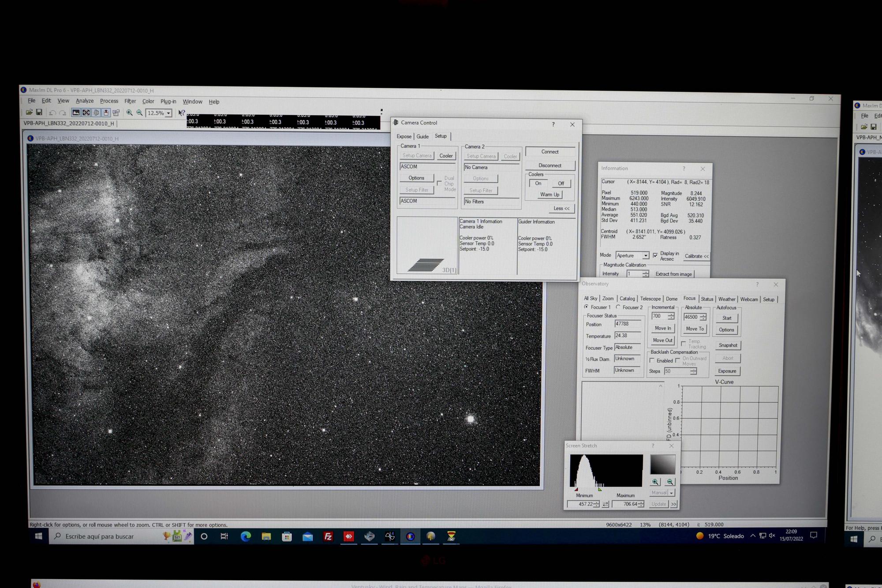Open the zoom percentage dropdown (12.5%)
This screenshot has height=588, width=882.
click(x=168, y=113)
